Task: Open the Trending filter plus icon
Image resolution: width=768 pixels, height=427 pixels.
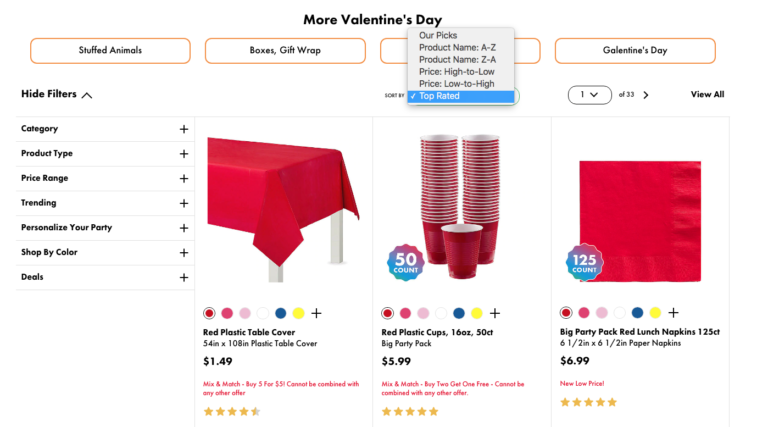Action: 184,203
